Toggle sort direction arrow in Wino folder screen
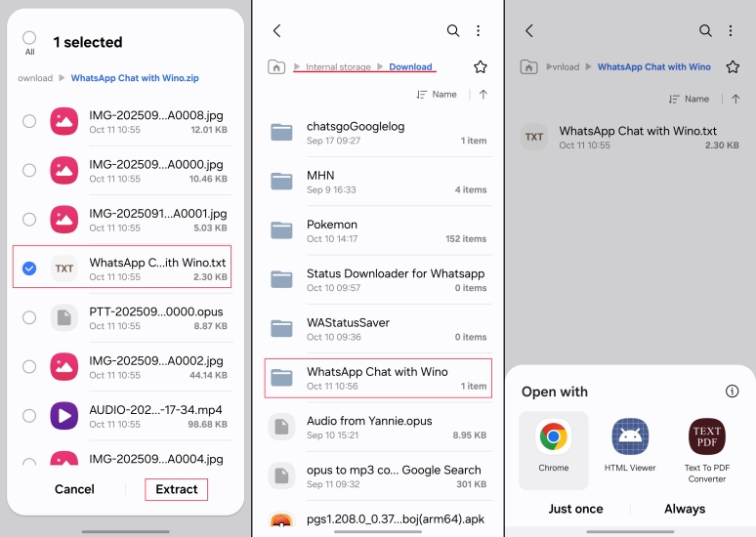The height and width of the screenshot is (537, 756). pos(735,99)
